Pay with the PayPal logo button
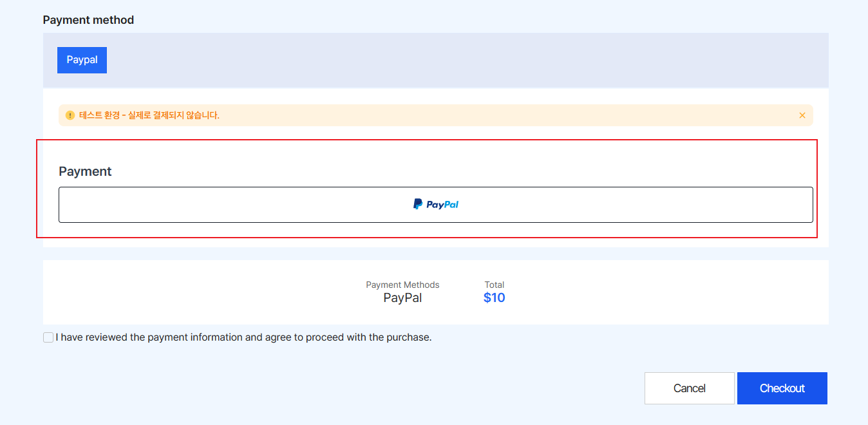 coord(436,205)
